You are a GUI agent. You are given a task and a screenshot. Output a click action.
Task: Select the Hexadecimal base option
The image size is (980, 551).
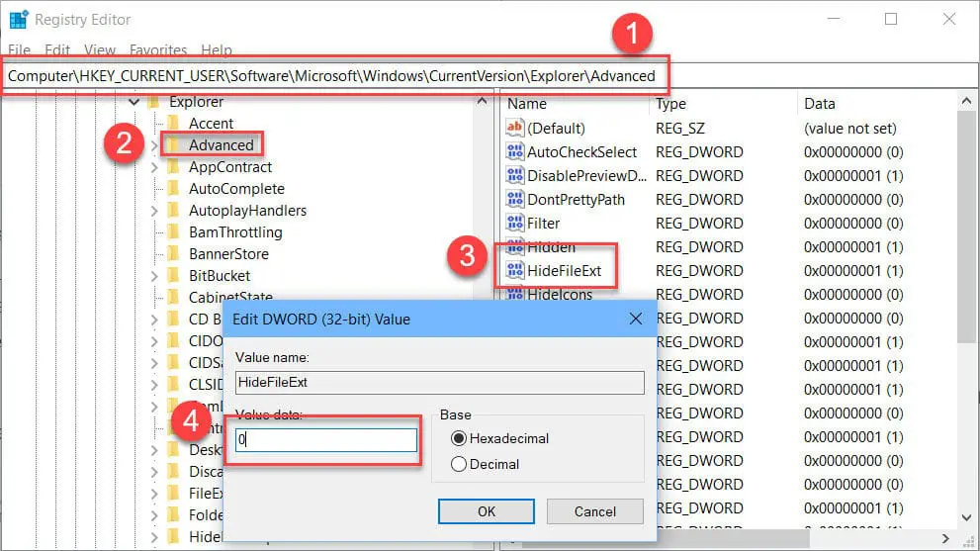(459, 438)
